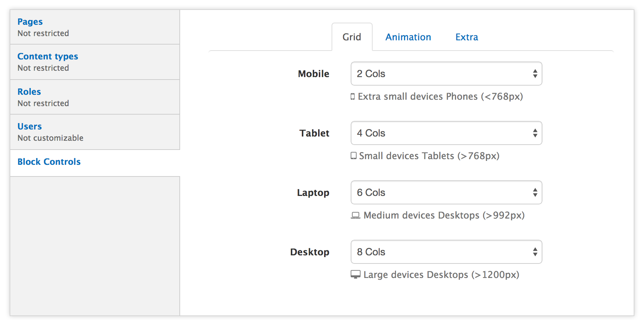Open the Roles settings section
The image size is (644, 325).
29,92
